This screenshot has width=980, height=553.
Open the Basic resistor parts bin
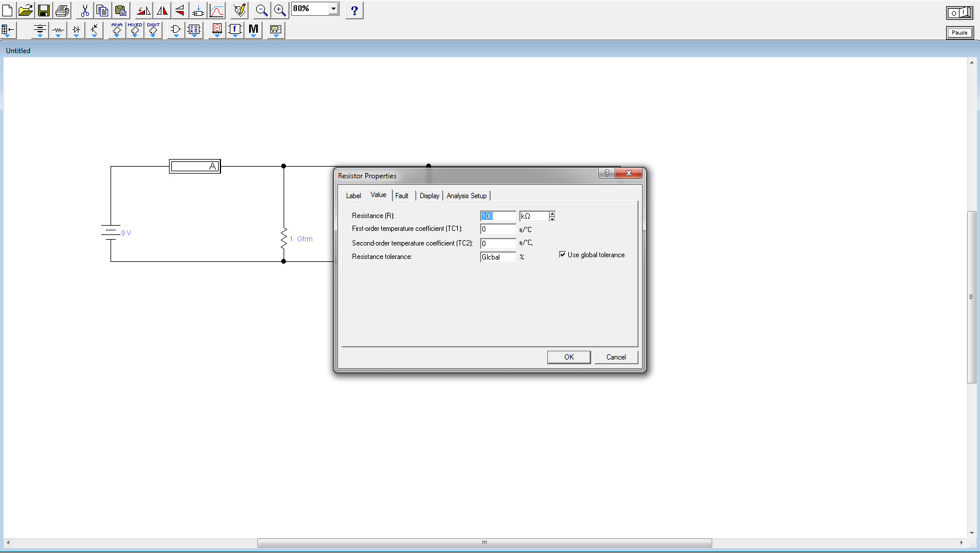(58, 30)
